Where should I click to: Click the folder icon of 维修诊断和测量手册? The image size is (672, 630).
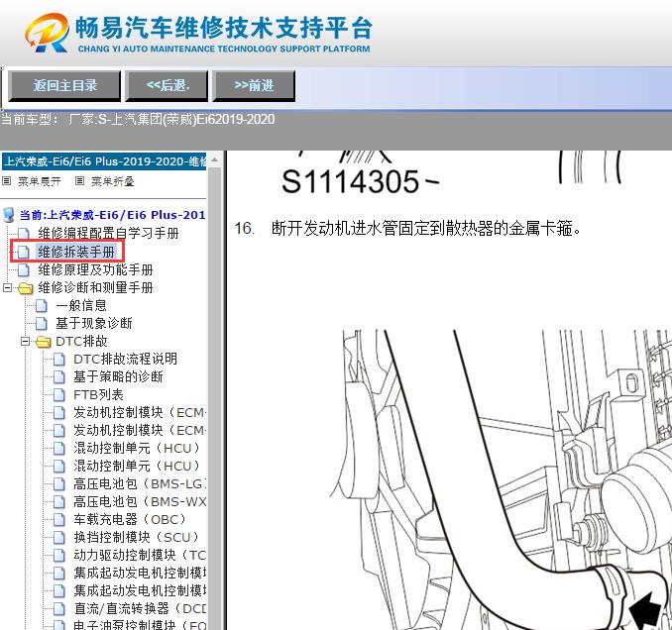[26, 288]
